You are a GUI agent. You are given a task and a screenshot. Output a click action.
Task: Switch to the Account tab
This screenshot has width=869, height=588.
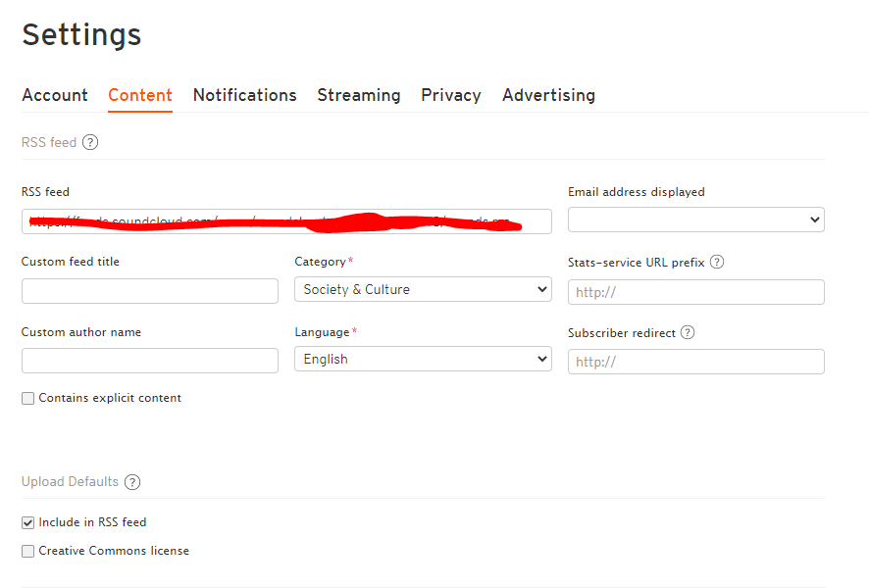pos(55,95)
